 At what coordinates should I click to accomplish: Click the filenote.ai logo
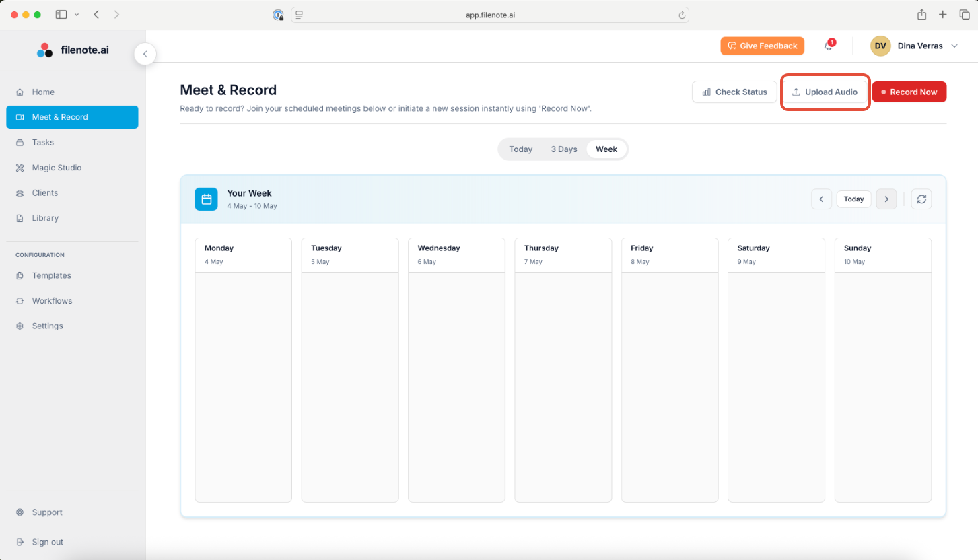pyautogui.click(x=73, y=50)
